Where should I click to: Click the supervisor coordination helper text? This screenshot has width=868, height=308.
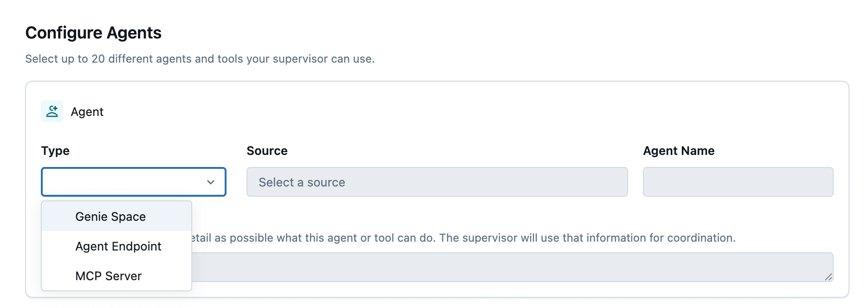pos(464,238)
